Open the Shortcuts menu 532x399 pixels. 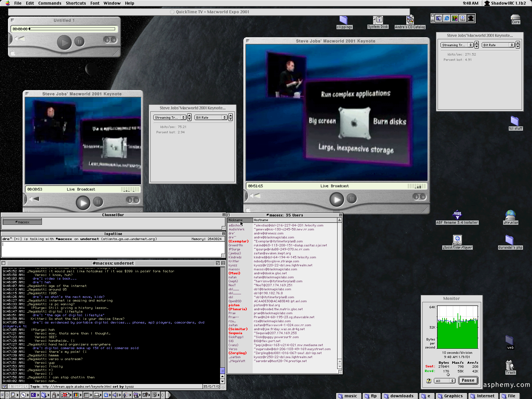point(76,3)
